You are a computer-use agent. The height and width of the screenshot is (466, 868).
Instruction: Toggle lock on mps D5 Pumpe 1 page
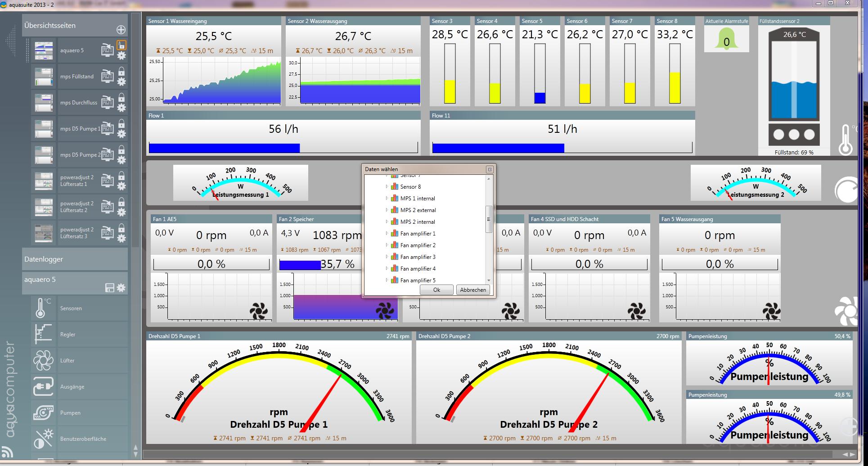click(x=121, y=123)
